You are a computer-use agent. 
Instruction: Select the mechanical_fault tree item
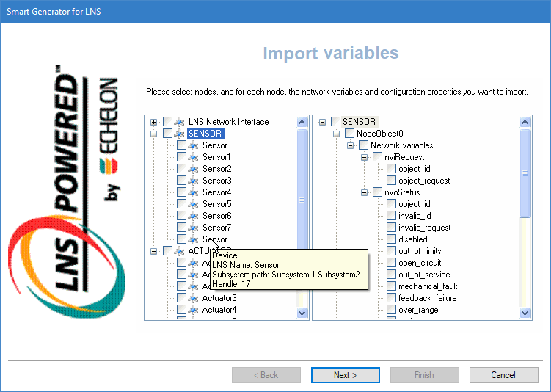428,286
